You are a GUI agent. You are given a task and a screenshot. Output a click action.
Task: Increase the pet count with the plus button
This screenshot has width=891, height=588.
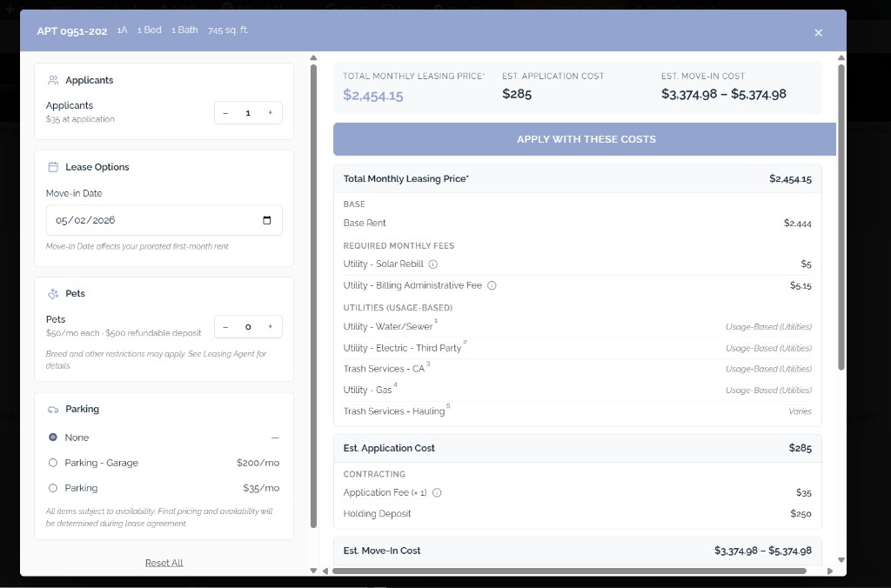coord(270,326)
